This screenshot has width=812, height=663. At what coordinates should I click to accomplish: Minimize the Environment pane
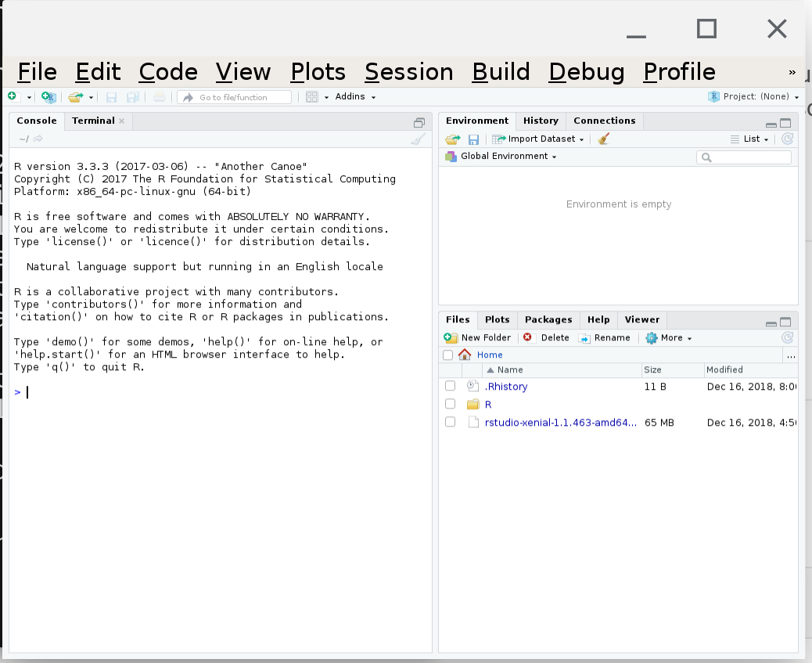point(771,124)
